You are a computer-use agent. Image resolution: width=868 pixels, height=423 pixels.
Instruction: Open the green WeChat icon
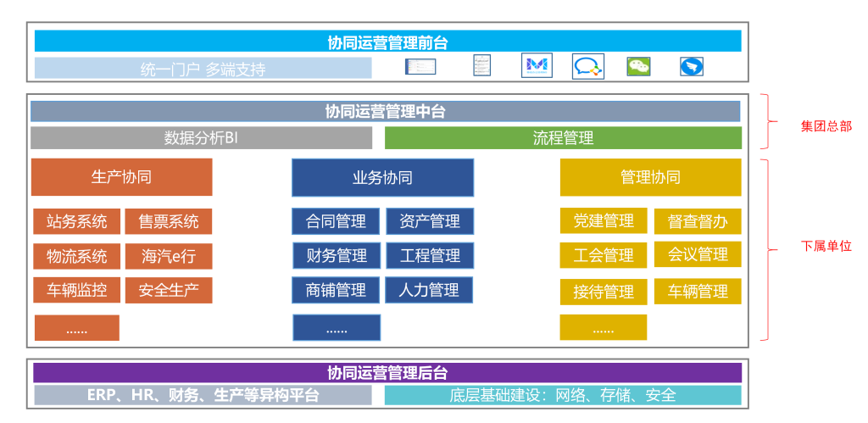(638, 66)
